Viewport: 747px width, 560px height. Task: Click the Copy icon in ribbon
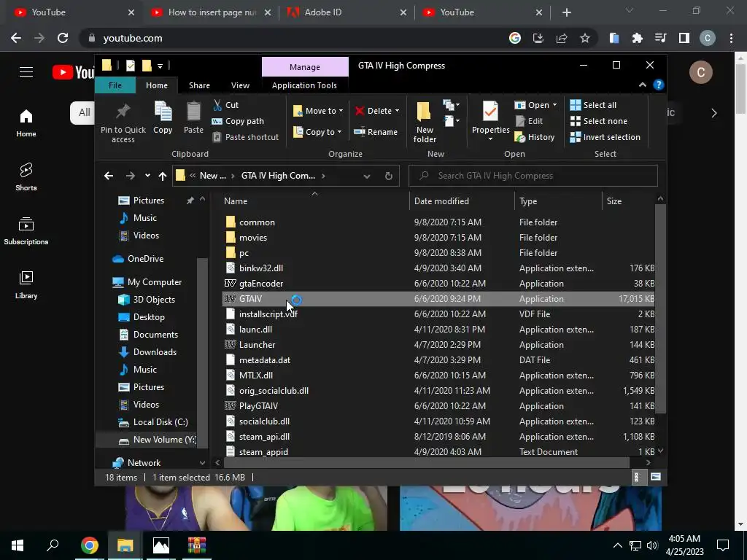pos(163,111)
